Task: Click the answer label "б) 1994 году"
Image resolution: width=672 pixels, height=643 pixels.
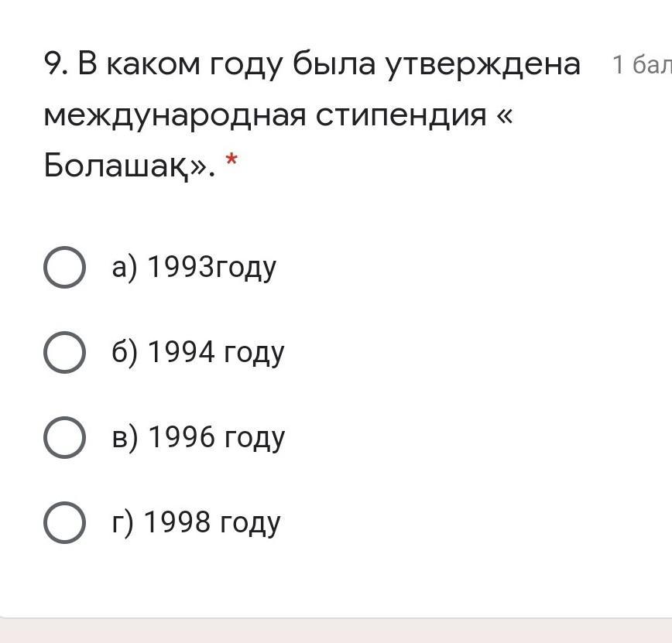Action: [198, 353]
